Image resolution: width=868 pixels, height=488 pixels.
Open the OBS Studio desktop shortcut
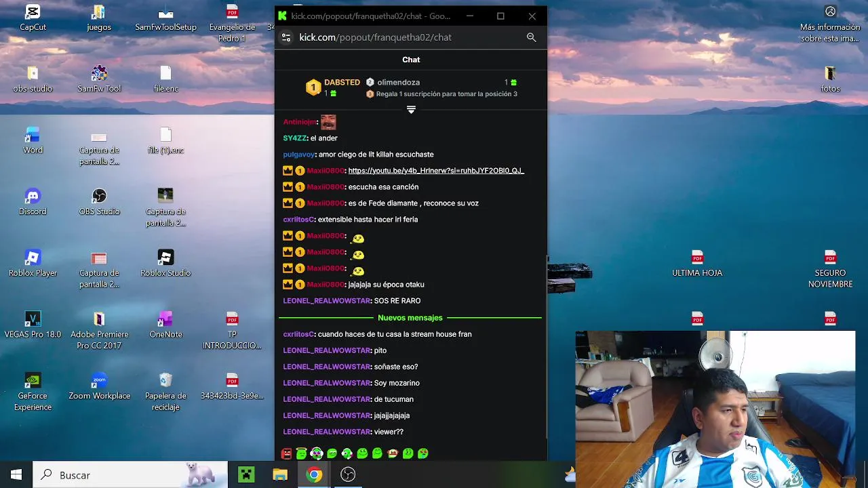tap(99, 202)
